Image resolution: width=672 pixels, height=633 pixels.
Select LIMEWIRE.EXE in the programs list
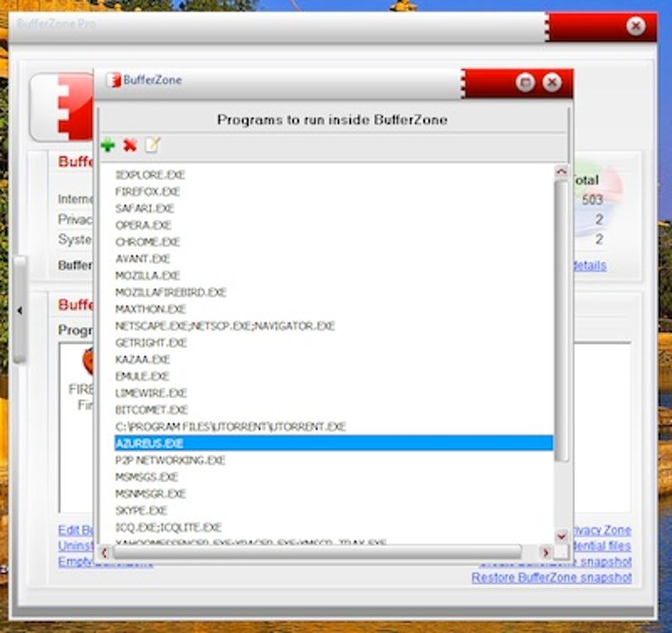click(151, 393)
